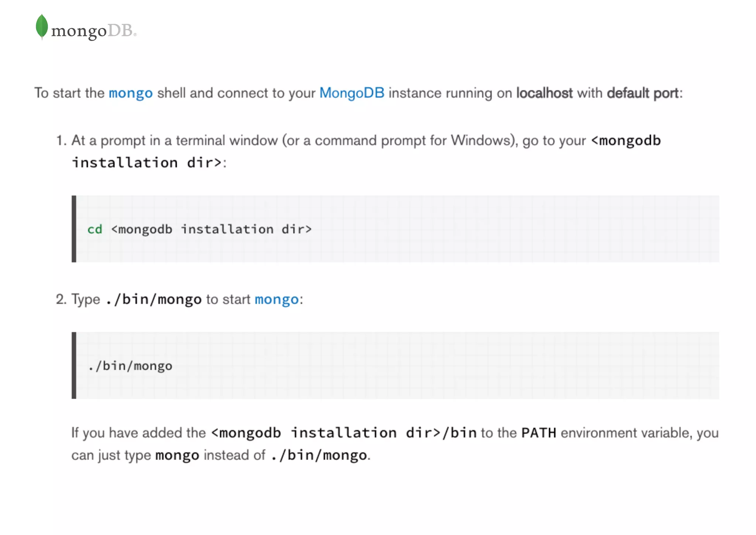Click the green MongoDB leaf logo
756x535 pixels.
[x=42, y=27]
